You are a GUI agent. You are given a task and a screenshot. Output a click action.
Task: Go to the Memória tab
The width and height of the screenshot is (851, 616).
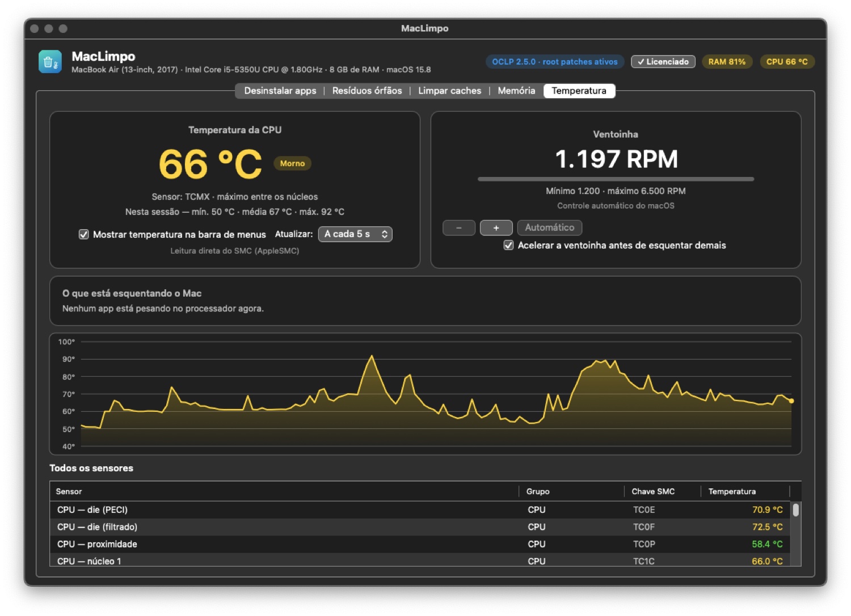tap(516, 91)
